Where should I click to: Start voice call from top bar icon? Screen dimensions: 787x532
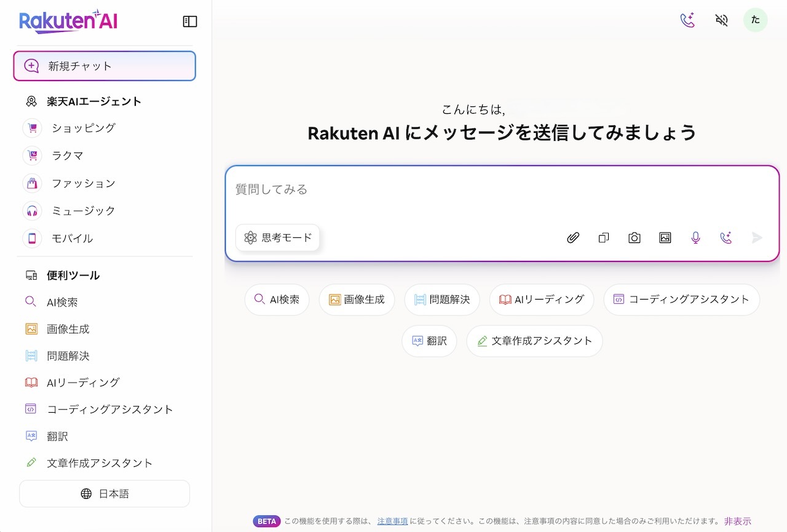687,20
